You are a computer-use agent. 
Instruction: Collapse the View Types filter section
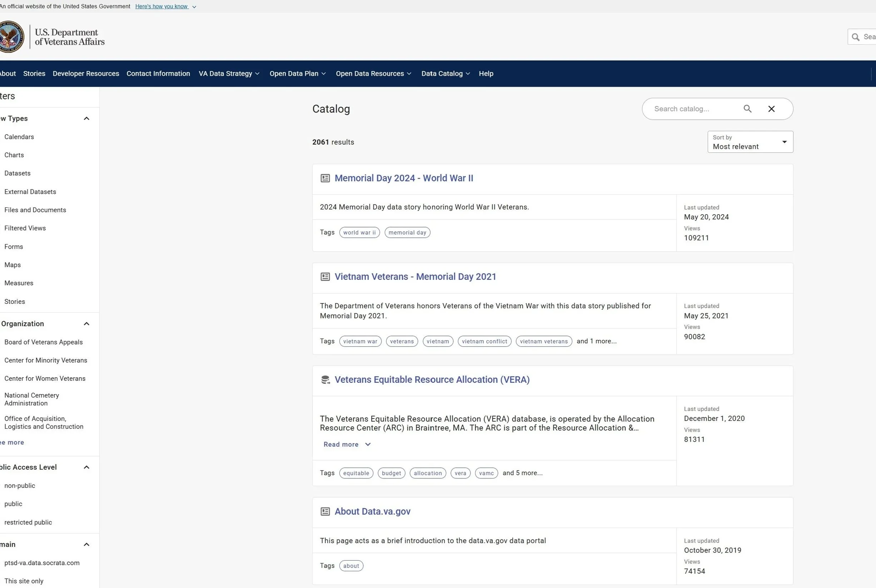[86, 119]
